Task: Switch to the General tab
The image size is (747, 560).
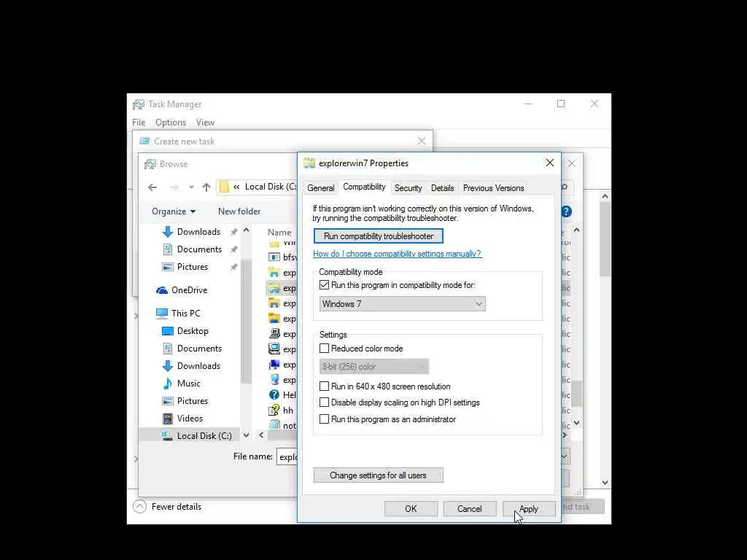Action: point(321,188)
